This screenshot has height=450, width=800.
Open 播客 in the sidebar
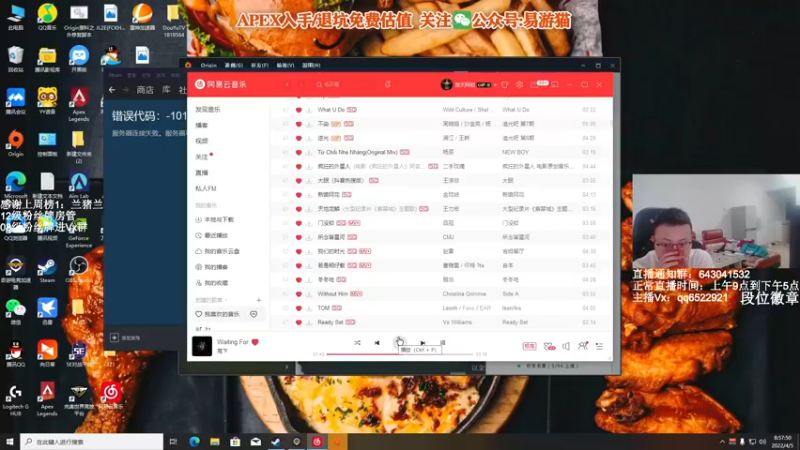(202, 126)
